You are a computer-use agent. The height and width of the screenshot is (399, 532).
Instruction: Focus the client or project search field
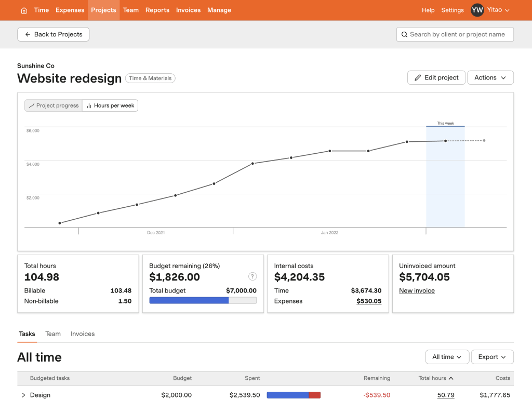coord(457,34)
